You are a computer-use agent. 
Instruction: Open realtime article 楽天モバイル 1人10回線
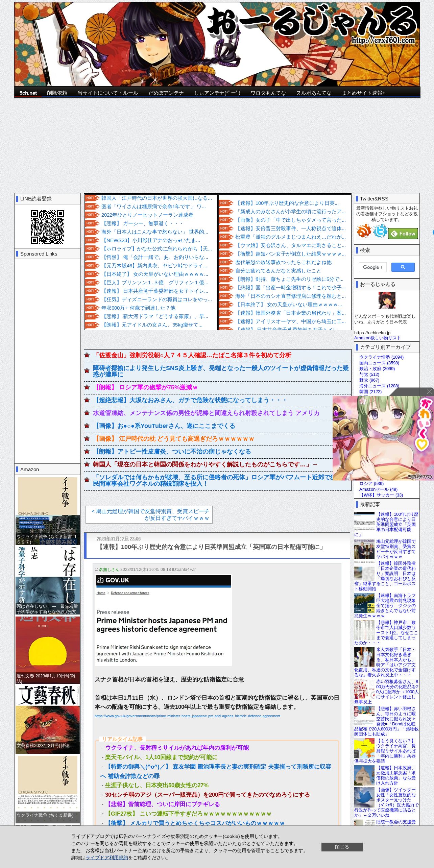(x=161, y=757)
